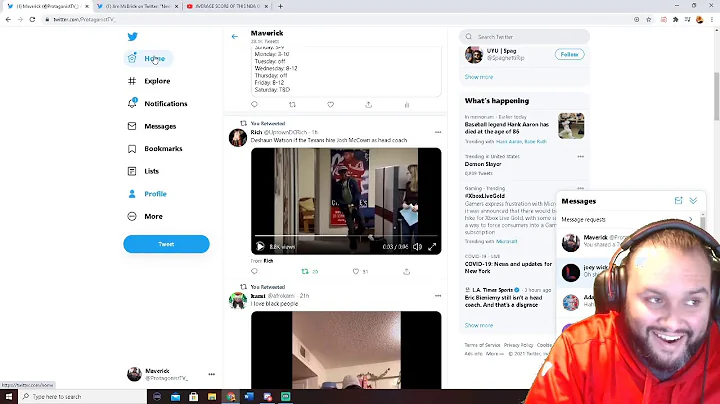
Task: Open more options on kami's tweet
Action: [x=438, y=296]
